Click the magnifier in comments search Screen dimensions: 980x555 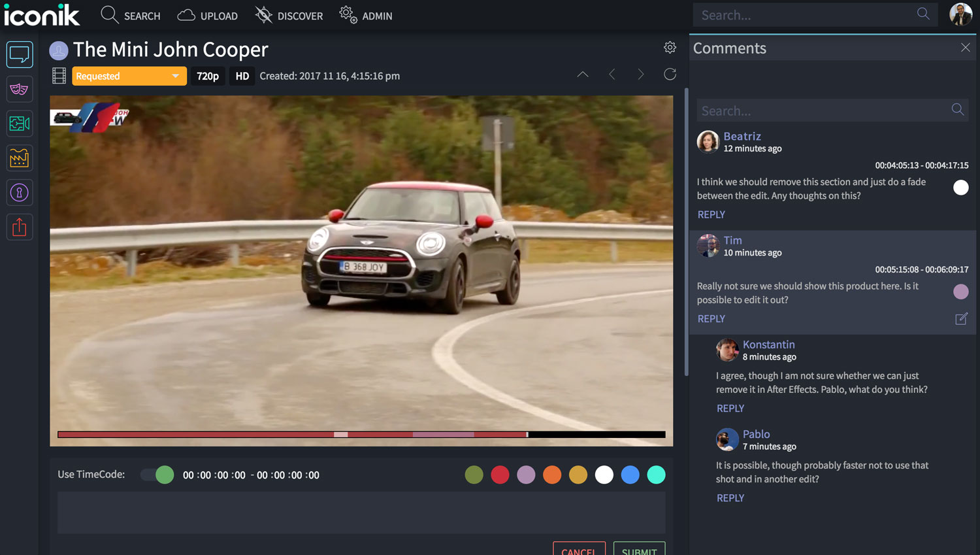(x=957, y=110)
